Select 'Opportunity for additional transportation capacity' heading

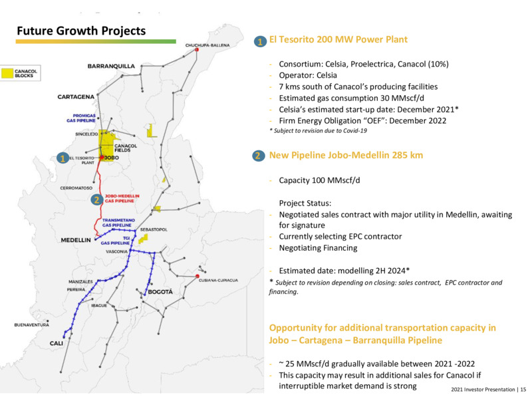tap(382, 334)
